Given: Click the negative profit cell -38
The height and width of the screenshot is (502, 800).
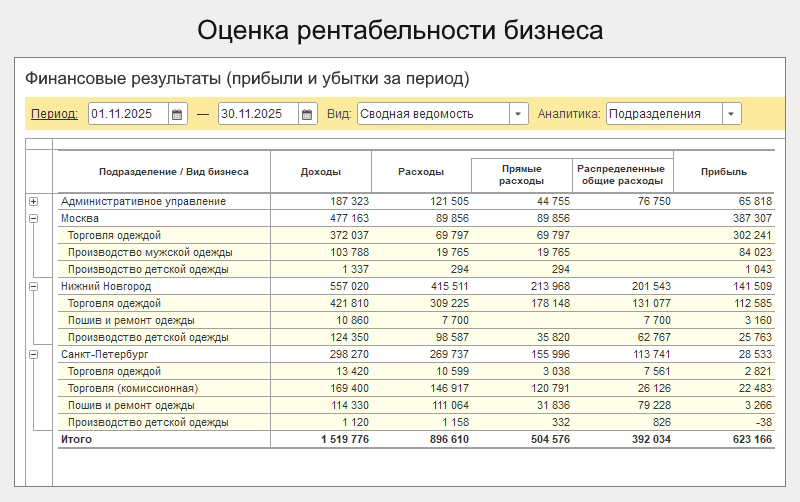Looking at the screenshot, I should [x=762, y=422].
